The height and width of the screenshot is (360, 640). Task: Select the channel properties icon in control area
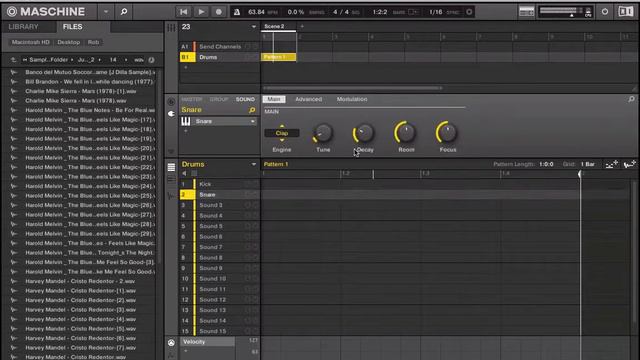tap(171, 101)
